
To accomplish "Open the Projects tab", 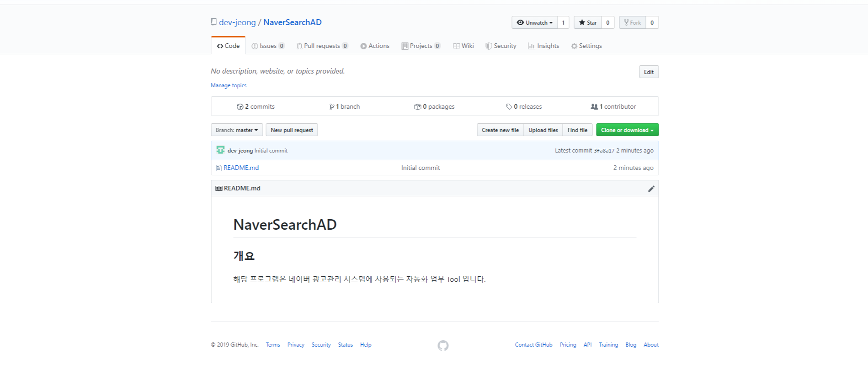I will click(x=421, y=46).
